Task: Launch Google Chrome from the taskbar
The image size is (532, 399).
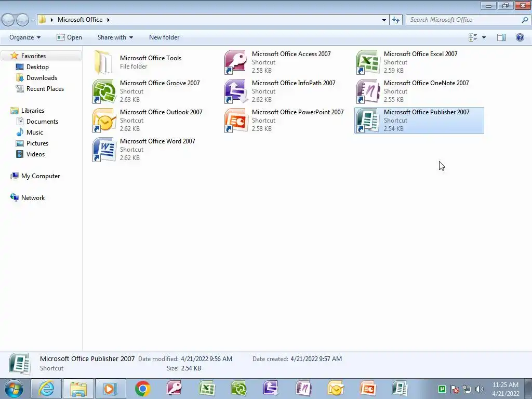Action: 142,389
